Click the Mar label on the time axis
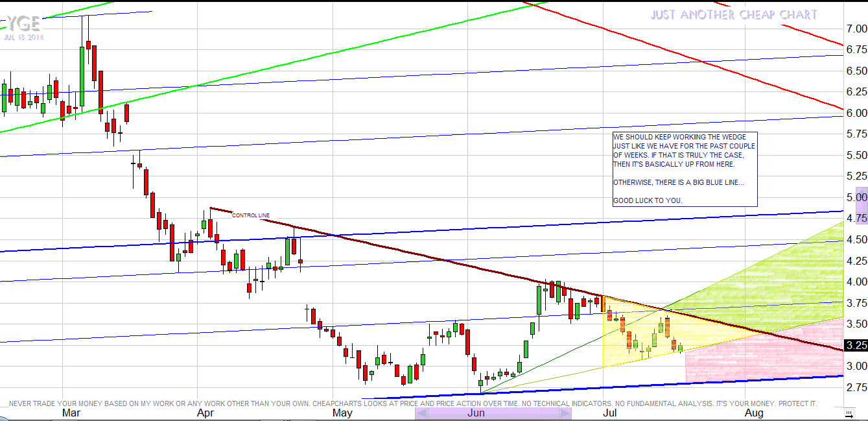This screenshot has height=421, width=868. [x=71, y=413]
